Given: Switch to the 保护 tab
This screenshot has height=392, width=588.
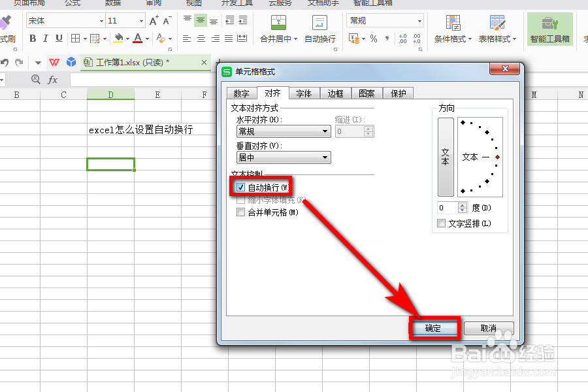Looking at the screenshot, I should tap(399, 93).
